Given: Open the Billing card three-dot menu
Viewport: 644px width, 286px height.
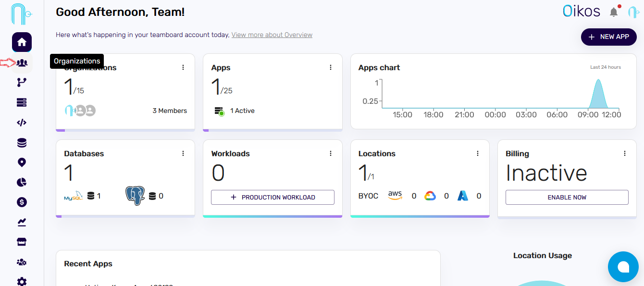Looking at the screenshot, I should click(625, 153).
